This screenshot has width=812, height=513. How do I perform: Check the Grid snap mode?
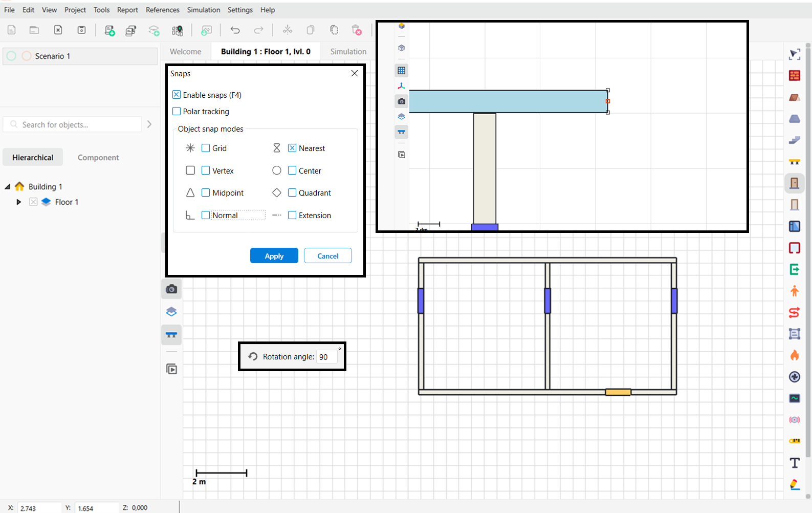[x=206, y=148]
